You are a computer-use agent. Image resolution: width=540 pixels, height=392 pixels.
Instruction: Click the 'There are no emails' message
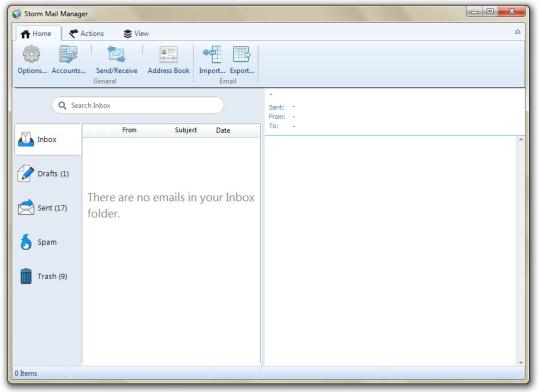click(x=171, y=205)
